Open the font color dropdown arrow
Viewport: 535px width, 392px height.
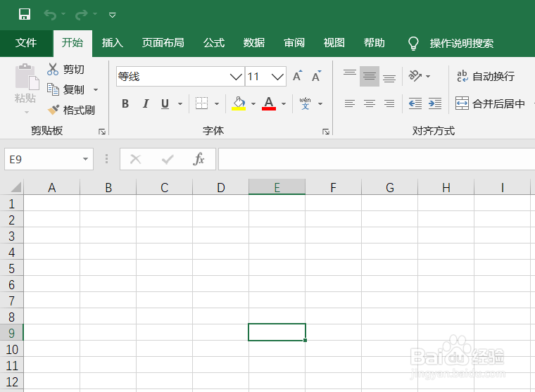[x=284, y=103]
